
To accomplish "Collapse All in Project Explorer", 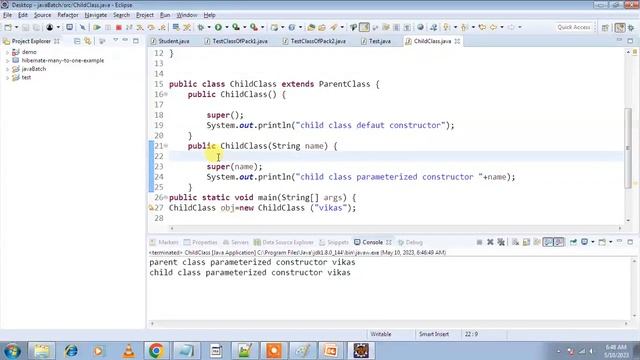I will pos(77,41).
